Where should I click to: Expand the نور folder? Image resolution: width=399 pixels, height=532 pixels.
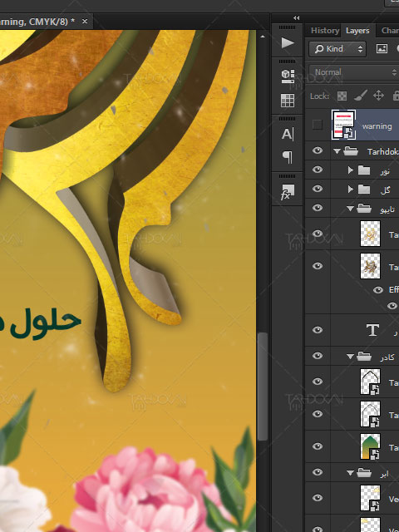coord(351,170)
